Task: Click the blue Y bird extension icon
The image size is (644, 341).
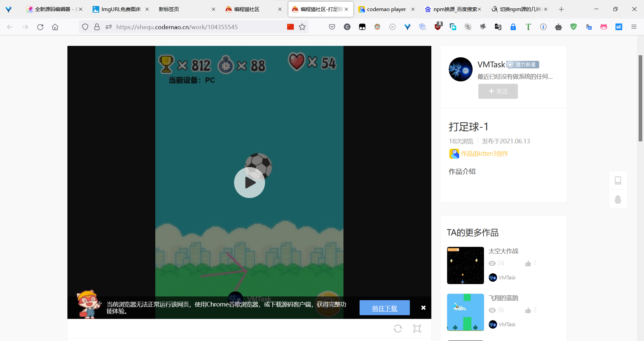Action: point(408,27)
